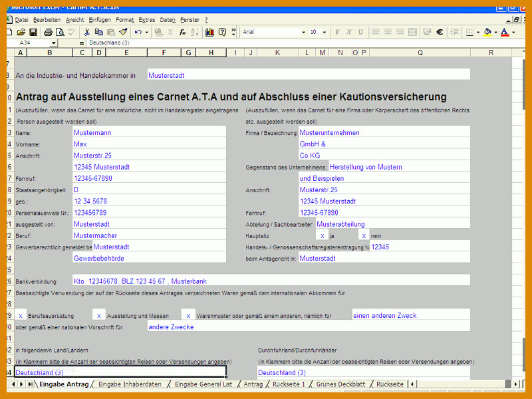Click last sheet tab scroll arrow
Viewport: 532px width, 399px height.
coord(30,384)
